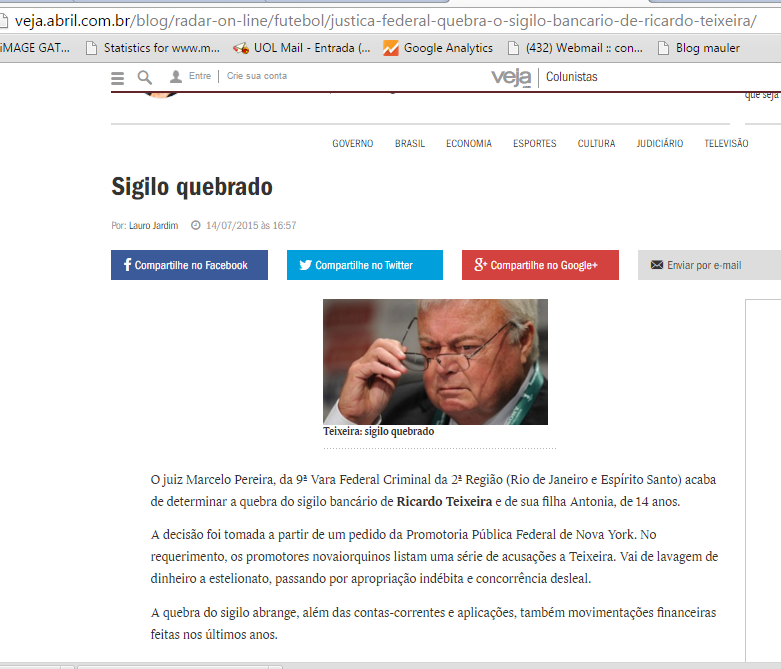
Task: Click the search magnifier icon
Action: [x=144, y=78]
